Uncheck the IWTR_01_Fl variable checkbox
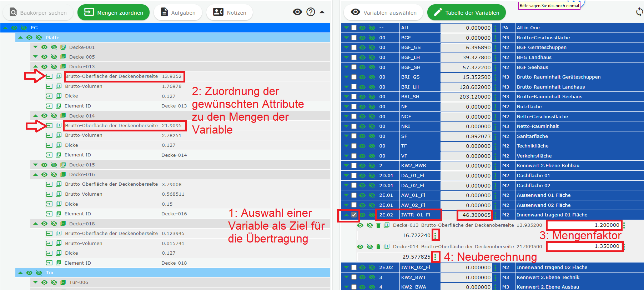The width and height of the screenshot is (644, 290). pyautogui.click(x=354, y=215)
